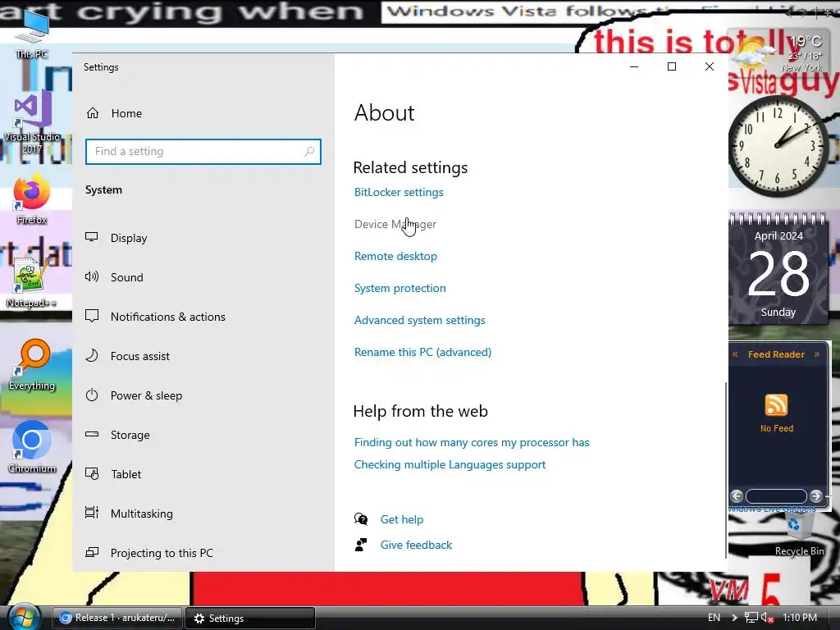The width and height of the screenshot is (840, 630).
Task: Click the search magnifier in Find a setting
Action: (309, 152)
